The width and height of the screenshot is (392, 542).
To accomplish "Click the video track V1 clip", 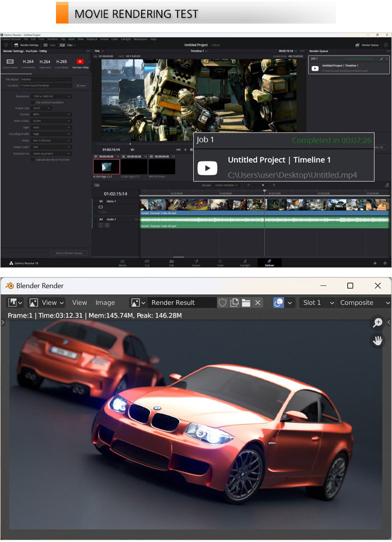I will pyautogui.click(x=264, y=206).
